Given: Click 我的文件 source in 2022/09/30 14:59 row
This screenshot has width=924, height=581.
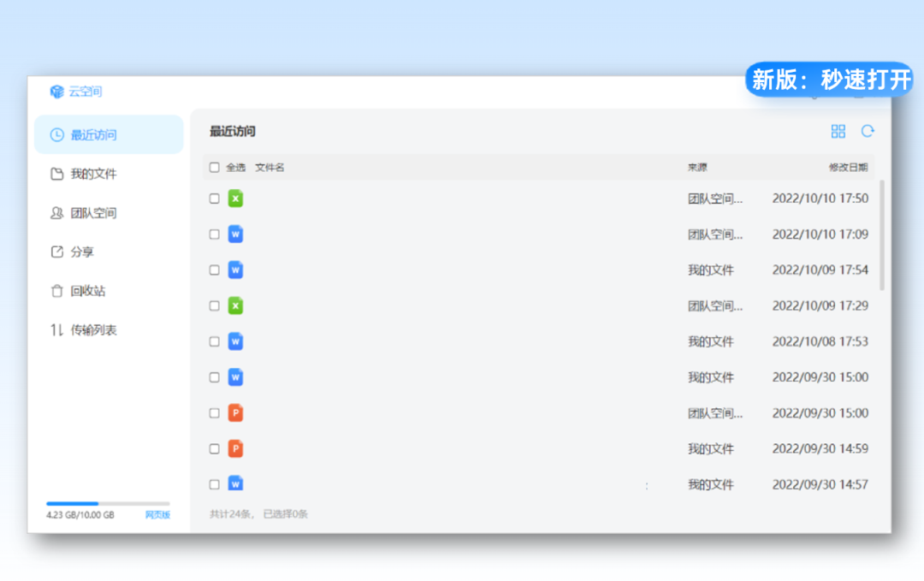Looking at the screenshot, I should [711, 449].
